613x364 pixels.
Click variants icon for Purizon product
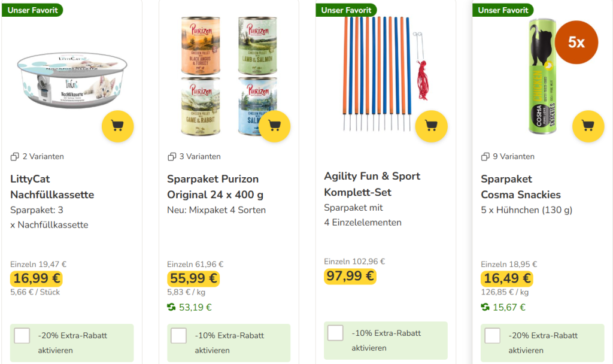[x=172, y=157]
